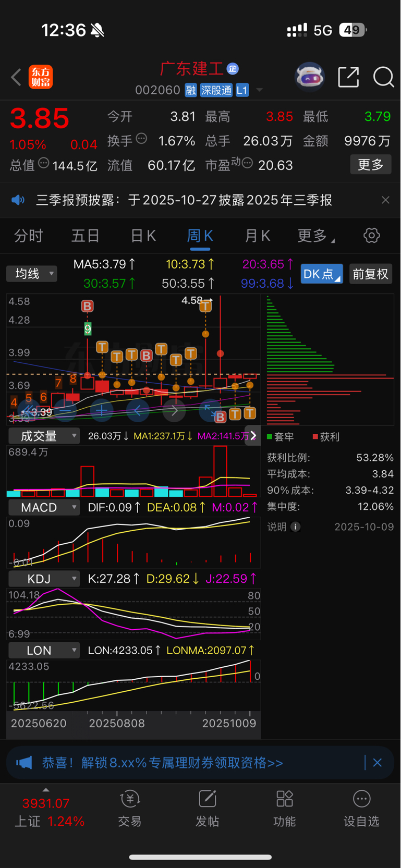Dismiss the 三季报 announcement bar
This screenshot has height=868, width=401.
tap(385, 200)
